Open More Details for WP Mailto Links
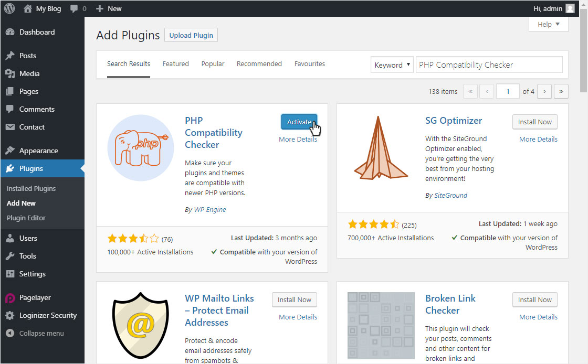 (x=298, y=317)
